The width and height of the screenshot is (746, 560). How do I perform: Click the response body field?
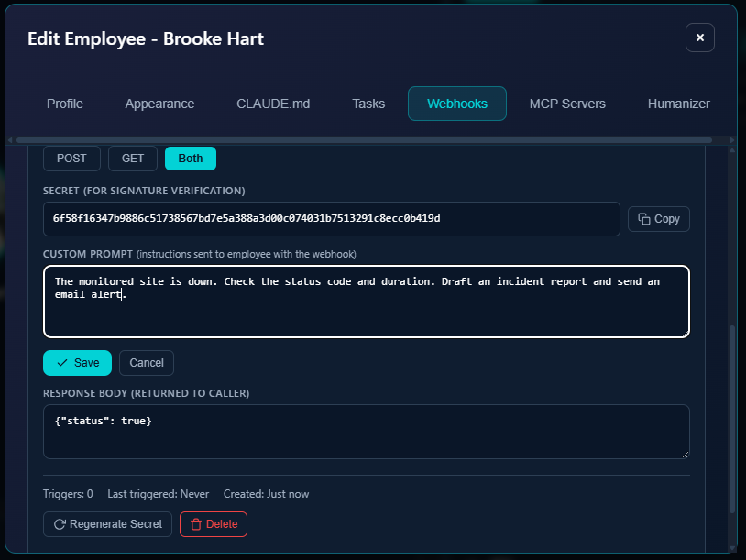click(x=366, y=431)
